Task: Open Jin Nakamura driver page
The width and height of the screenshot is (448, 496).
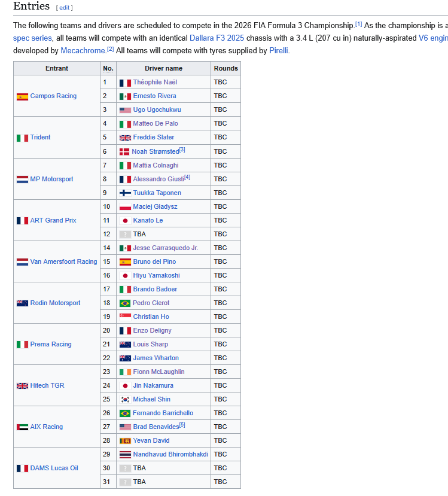Action: tap(153, 385)
